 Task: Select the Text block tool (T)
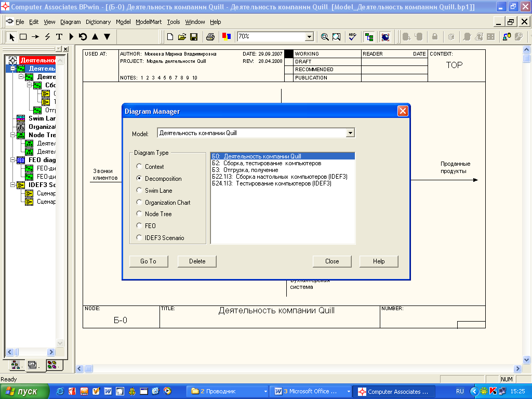[59, 37]
